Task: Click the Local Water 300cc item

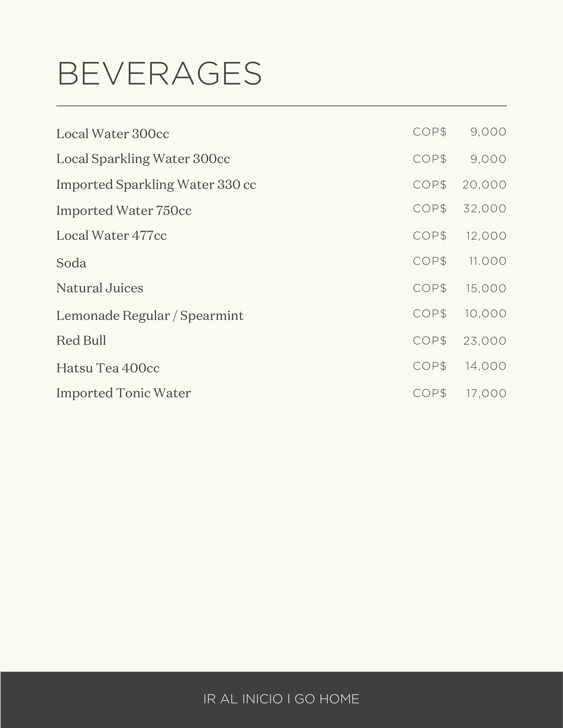Action: pos(113,134)
